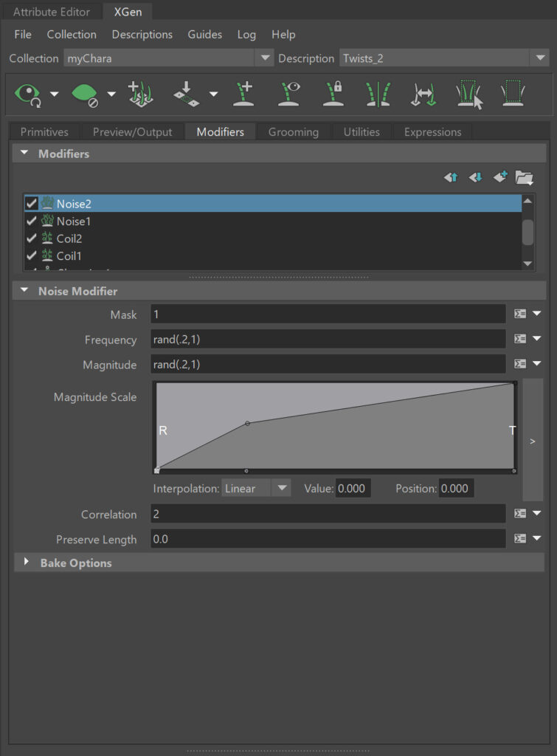Uncheck the Coil2 modifier checkbox

32,238
